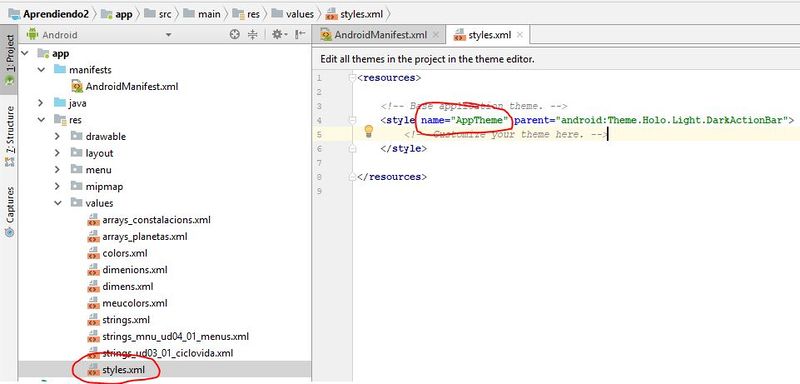Expand the layout folder
The height and width of the screenshot is (384, 800).
[x=58, y=153]
